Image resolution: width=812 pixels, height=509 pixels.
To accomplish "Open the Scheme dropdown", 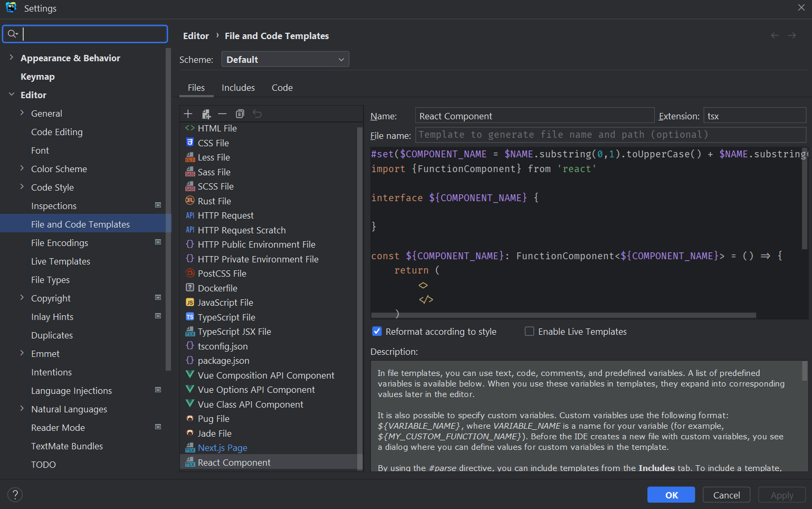I will [x=285, y=60].
